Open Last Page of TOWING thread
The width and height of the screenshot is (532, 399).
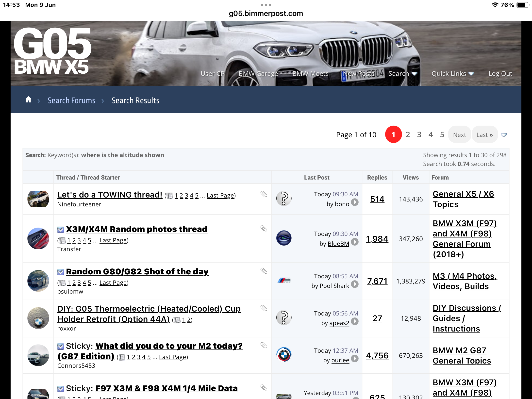[x=220, y=196]
